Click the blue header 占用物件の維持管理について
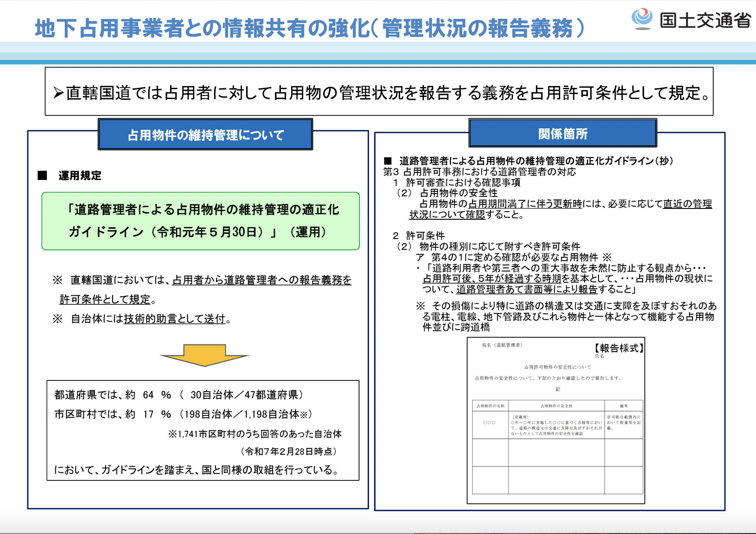The width and height of the screenshot is (756, 534). coord(205,135)
